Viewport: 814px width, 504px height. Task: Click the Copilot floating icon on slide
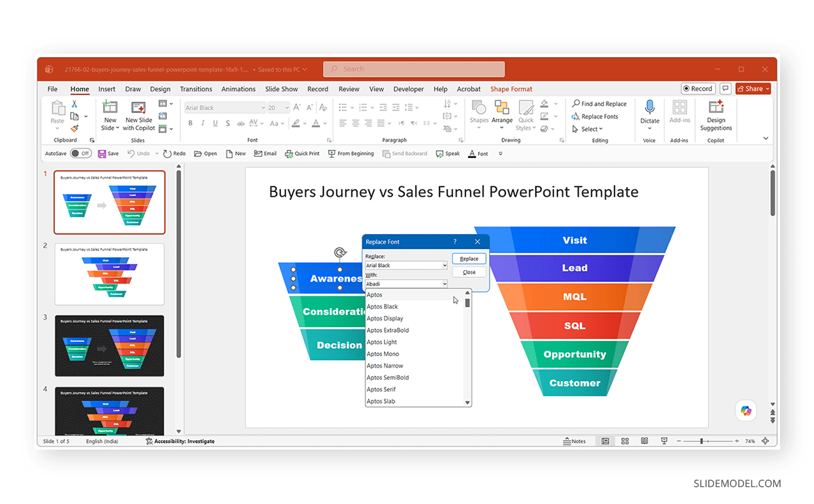[x=746, y=410]
